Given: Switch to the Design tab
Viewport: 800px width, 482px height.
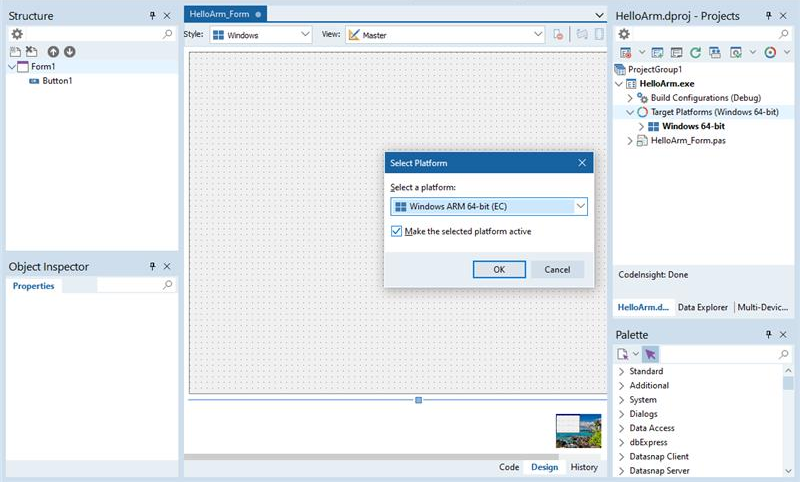Looking at the screenshot, I should pos(544,467).
